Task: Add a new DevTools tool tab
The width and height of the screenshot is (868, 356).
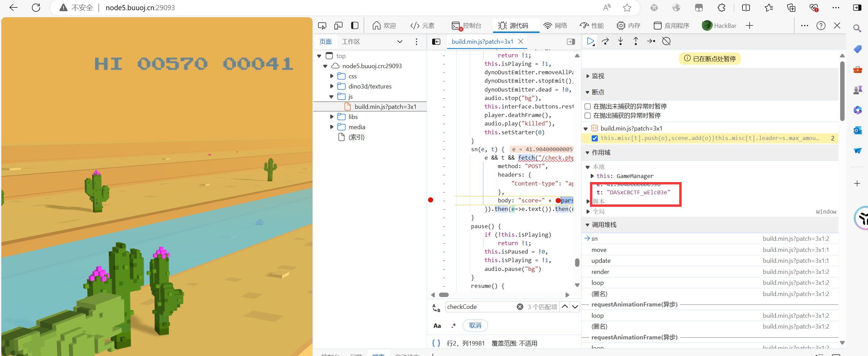Action: tap(750, 25)
